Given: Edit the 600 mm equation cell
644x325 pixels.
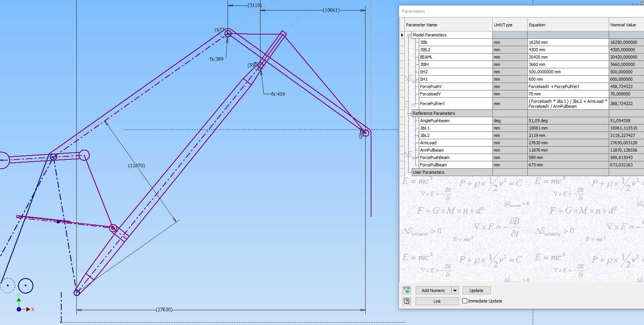Looking at the screenshot, I should point(568,79).
